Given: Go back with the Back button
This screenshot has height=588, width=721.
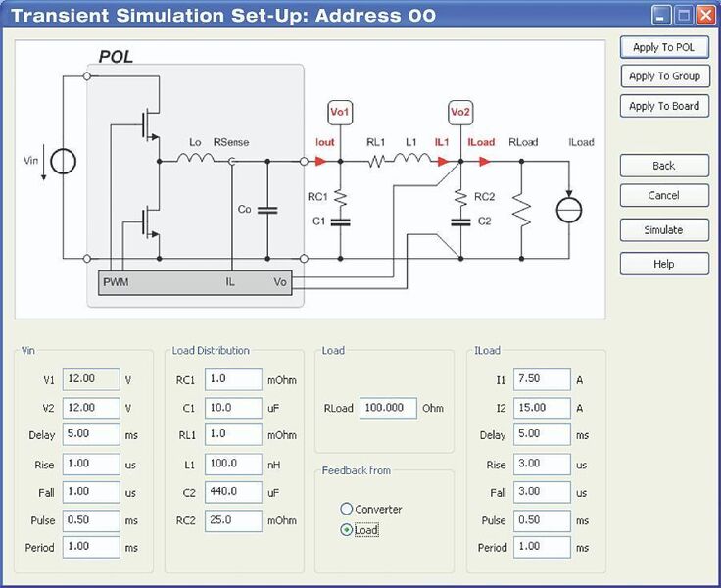Looking at the screenshot, I should click(664, 166).
